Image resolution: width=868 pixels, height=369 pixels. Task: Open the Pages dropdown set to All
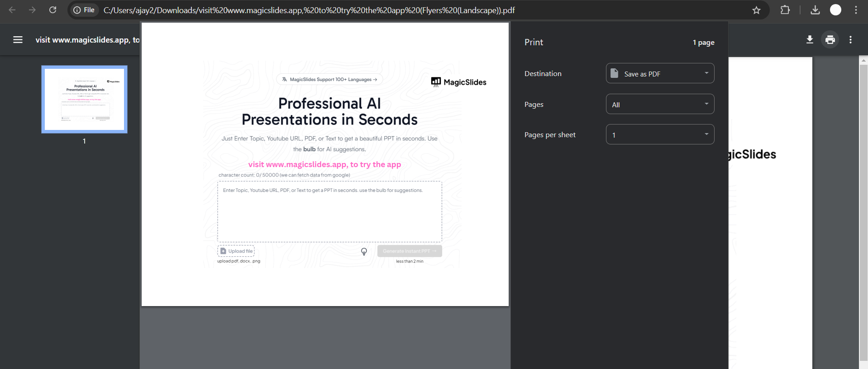point(660,104)
